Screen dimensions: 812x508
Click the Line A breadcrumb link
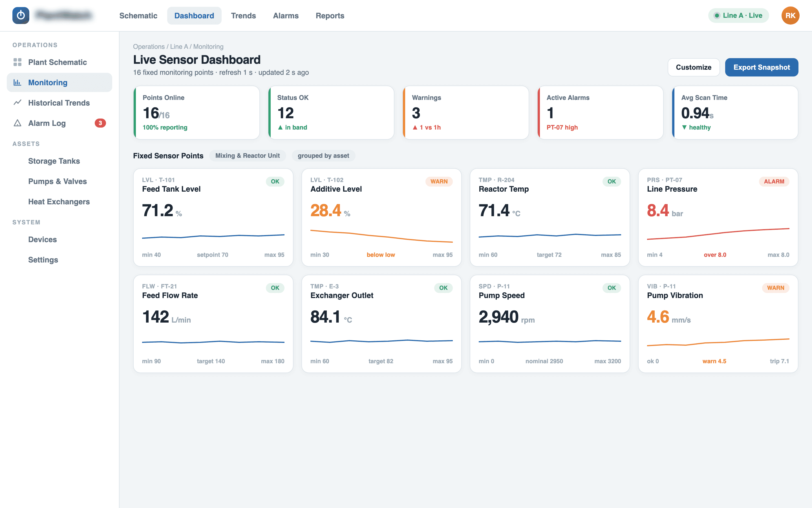pyautogui.click(x=179, y=47)
